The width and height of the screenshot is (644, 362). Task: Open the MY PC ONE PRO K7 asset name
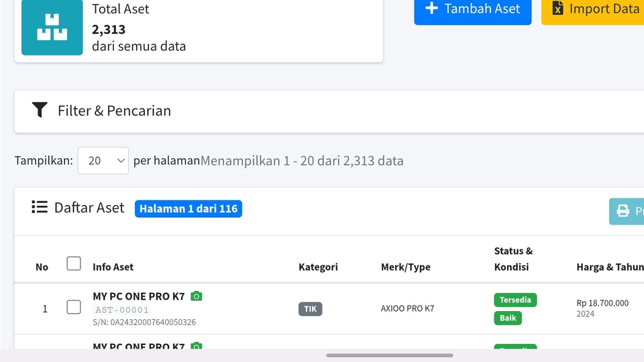point(138,296)
